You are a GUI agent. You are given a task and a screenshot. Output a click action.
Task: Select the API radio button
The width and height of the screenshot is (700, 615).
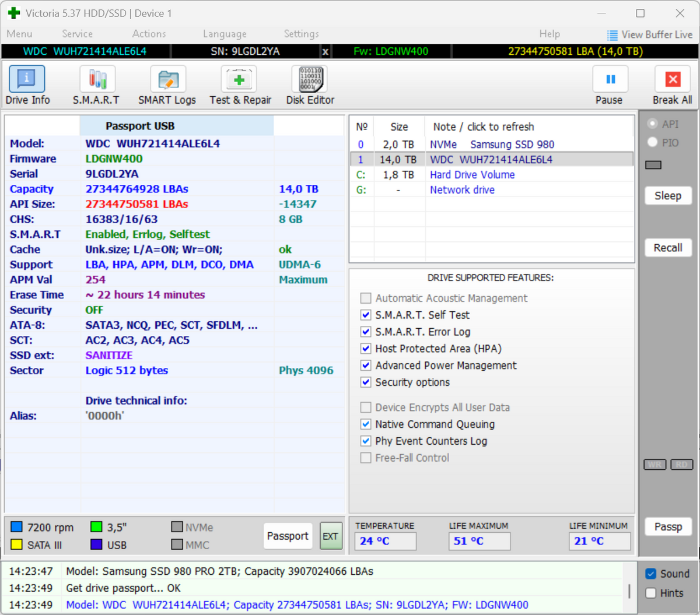[x=653, y=124]
